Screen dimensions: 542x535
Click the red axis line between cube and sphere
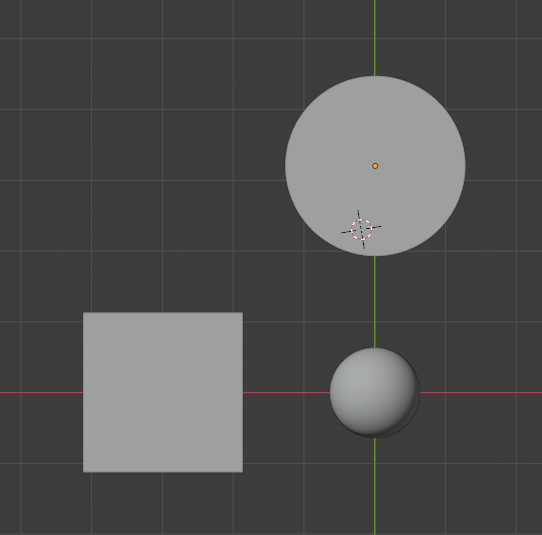click(286, 393)
